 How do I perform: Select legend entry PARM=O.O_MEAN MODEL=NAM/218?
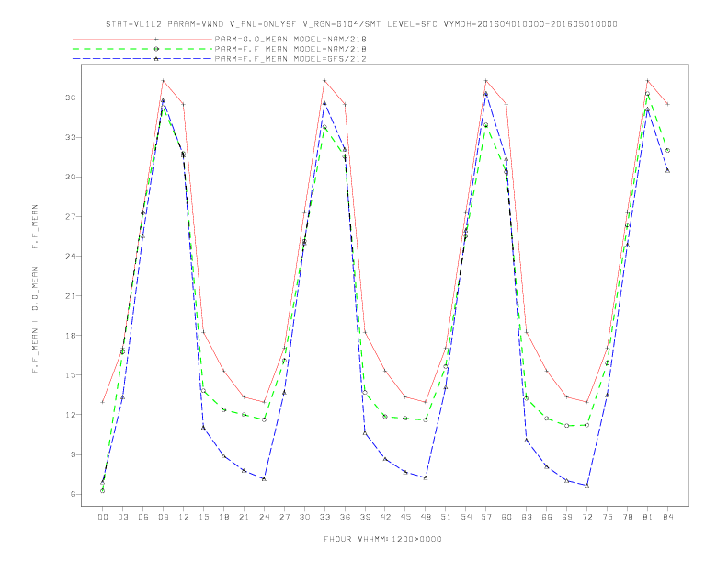click(x=290, y=39)
